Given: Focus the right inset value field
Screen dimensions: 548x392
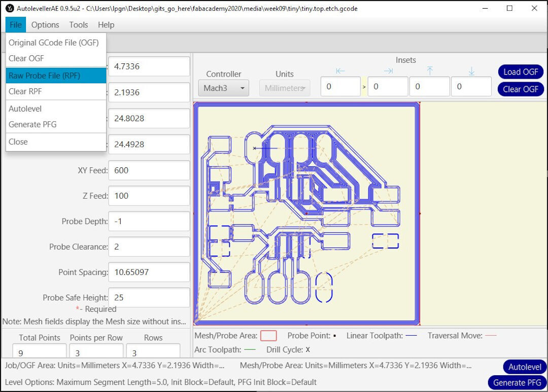Looking at the screenshot, I should (388, 87).
